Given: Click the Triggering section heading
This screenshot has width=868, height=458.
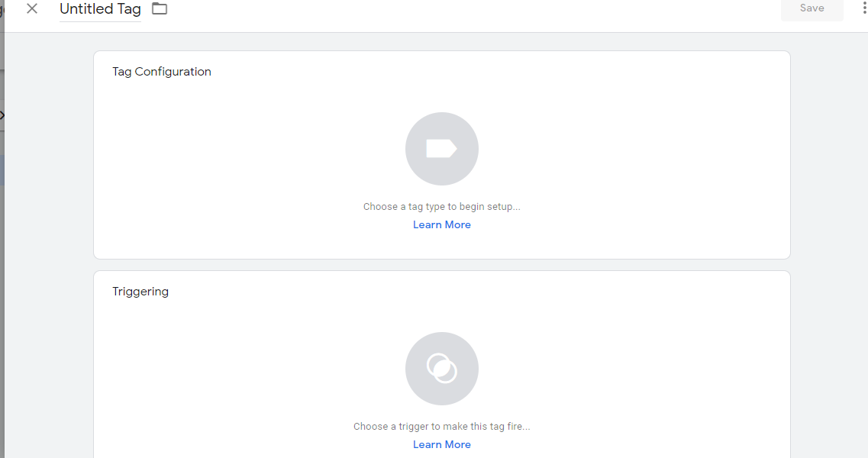Looking at the screenshot, I should click(x=140, y=292).
